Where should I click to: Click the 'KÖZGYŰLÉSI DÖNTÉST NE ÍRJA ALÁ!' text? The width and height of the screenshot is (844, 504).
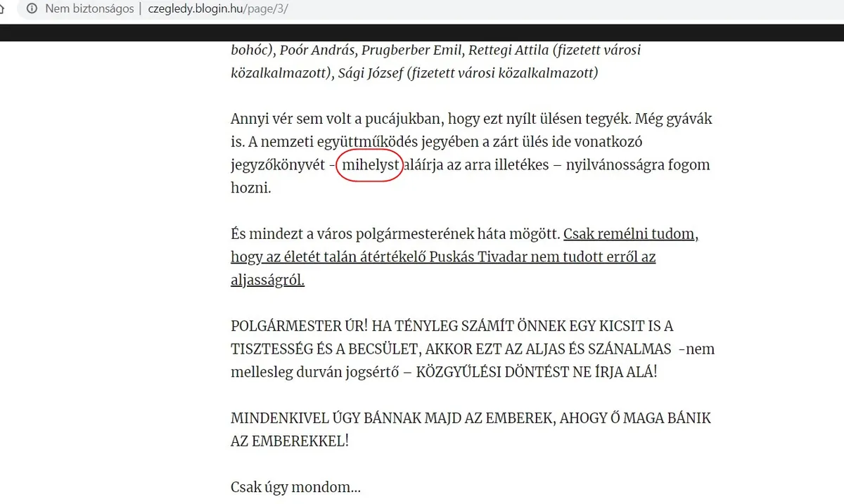537,371
